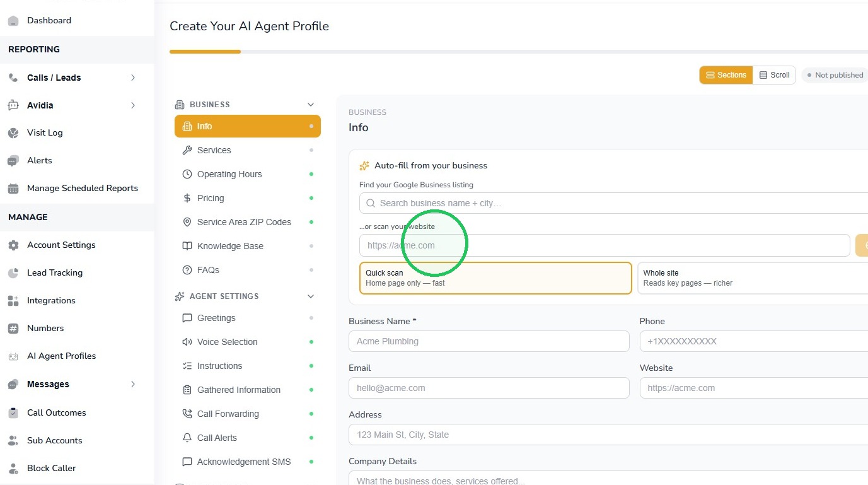868x485 pixels.
Task: Open the Greetings section
Action: (248, 318)
